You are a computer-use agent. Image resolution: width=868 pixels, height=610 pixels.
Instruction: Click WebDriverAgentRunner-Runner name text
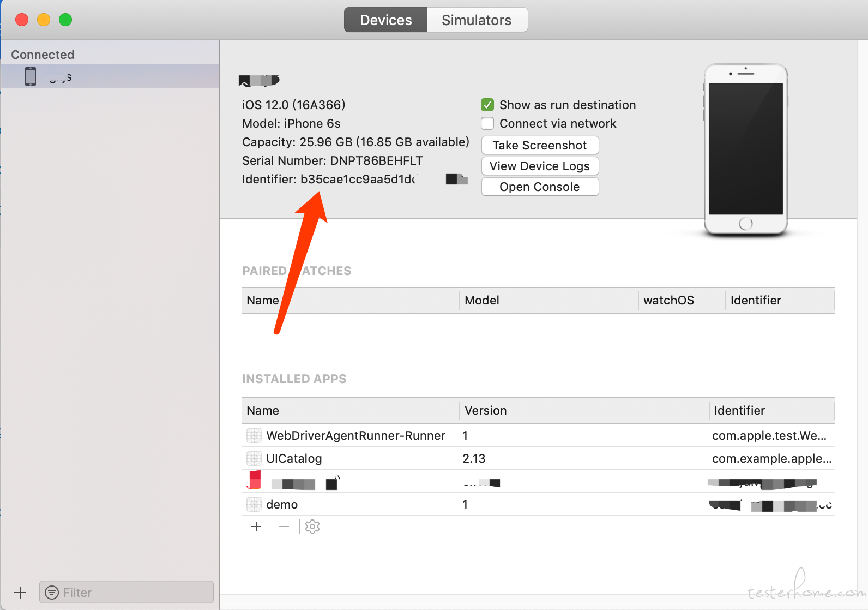[355, 435]
